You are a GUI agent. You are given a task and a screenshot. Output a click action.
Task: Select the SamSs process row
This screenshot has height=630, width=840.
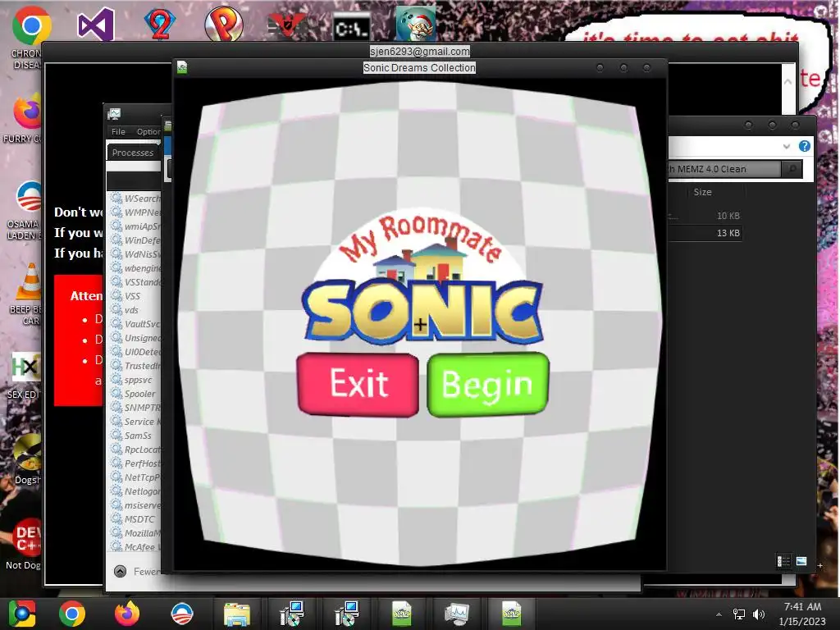[x=135, y=436]
